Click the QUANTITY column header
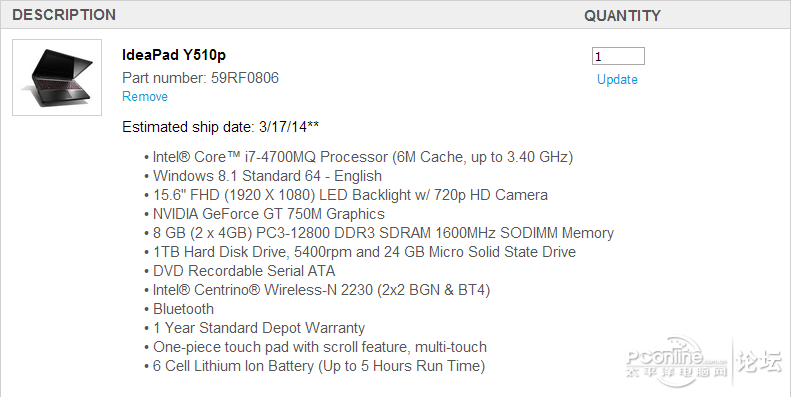This screenshot has width=791, height=397. click(622, 16)
